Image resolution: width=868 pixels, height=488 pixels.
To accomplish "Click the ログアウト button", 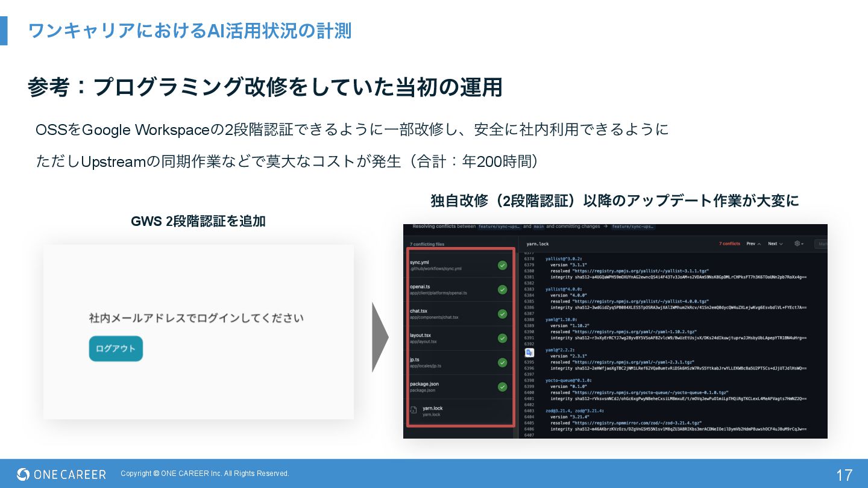I will tap(116, 349).
